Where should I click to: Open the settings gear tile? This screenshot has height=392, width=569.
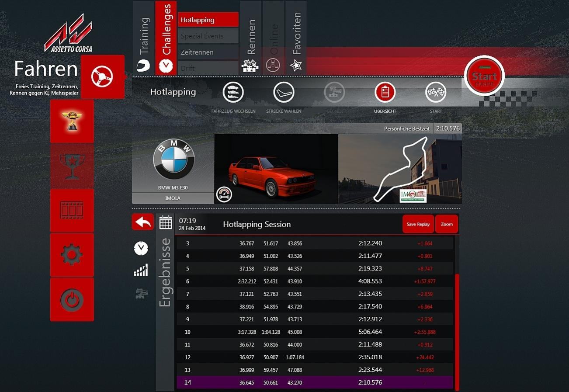(72, 255)
